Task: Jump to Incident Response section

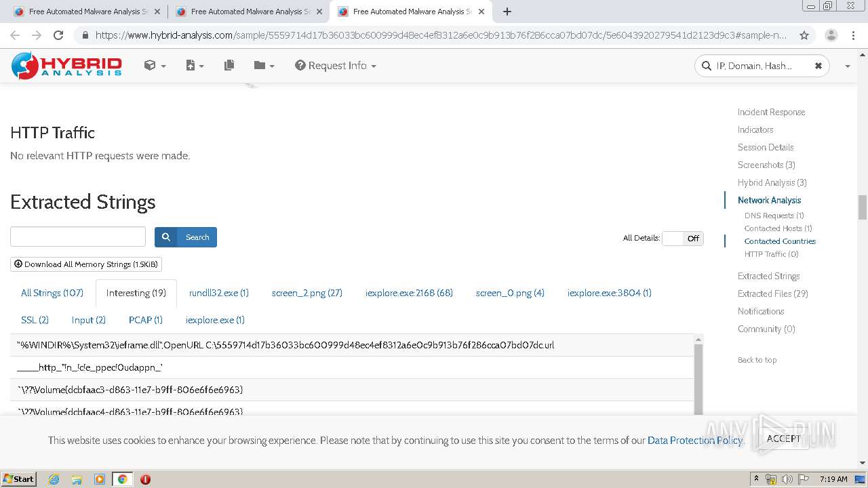Action: 772,112
